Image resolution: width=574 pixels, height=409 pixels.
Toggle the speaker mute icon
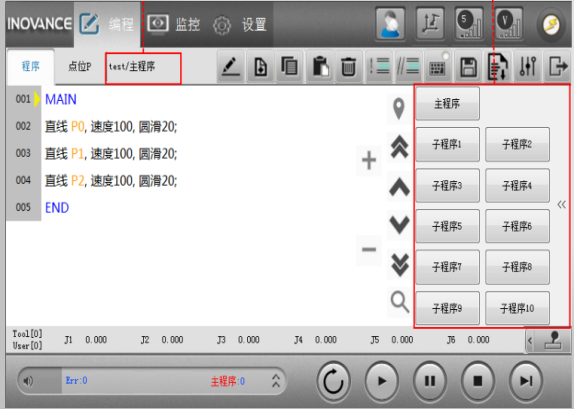pyautogui.click(x=28, y=381)
